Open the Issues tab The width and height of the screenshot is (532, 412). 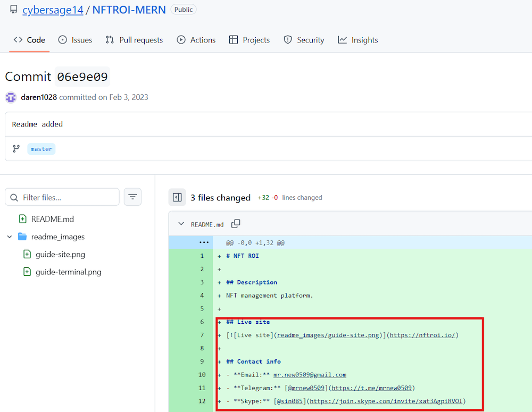point(76,40)
